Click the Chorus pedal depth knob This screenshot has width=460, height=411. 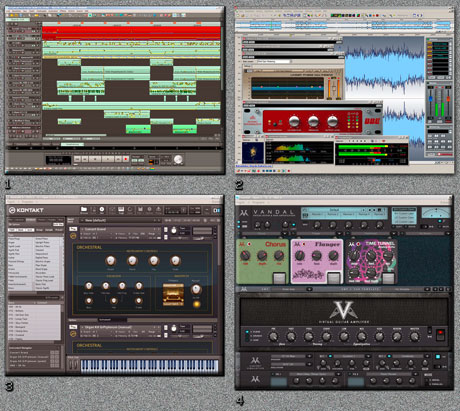[262, 256]
